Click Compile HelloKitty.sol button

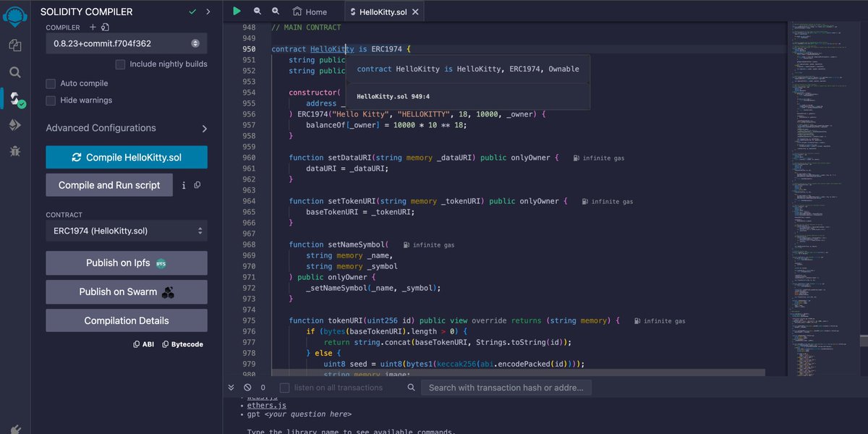tap(127, 157)
